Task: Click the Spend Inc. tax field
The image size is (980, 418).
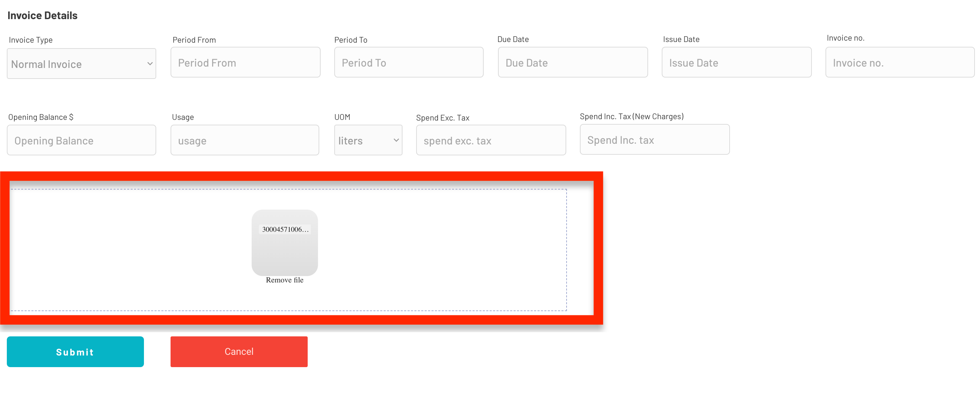Action: [654, 139]
